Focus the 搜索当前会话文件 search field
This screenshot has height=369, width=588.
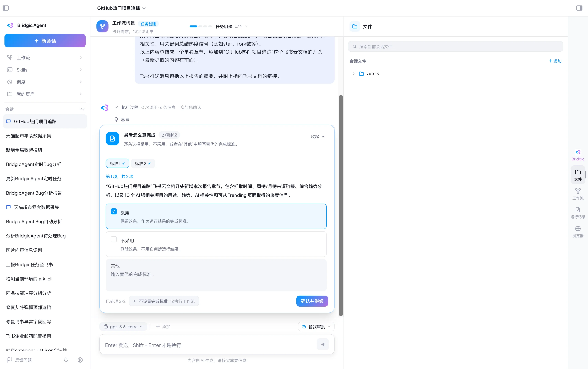(x=455, y=46)
